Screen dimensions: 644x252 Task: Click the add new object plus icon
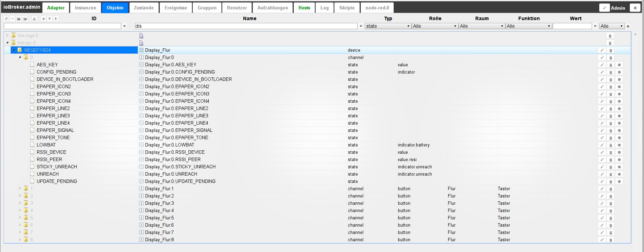pos(43,19)
